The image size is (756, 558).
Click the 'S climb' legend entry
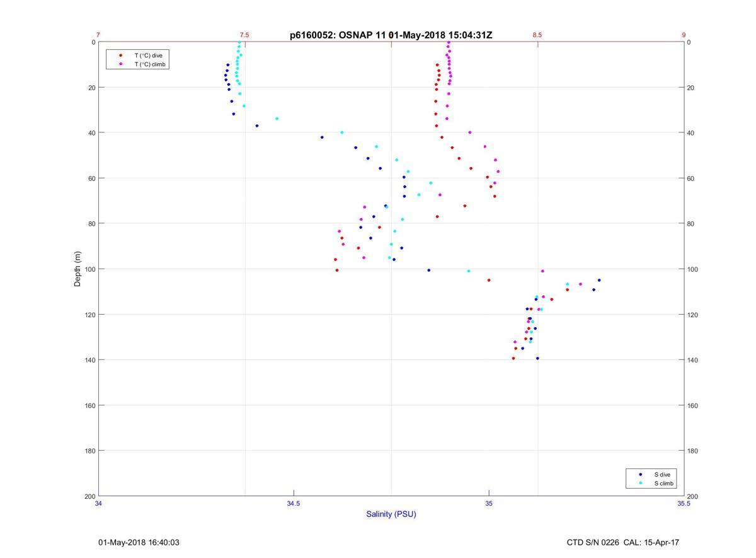[664, 484]
